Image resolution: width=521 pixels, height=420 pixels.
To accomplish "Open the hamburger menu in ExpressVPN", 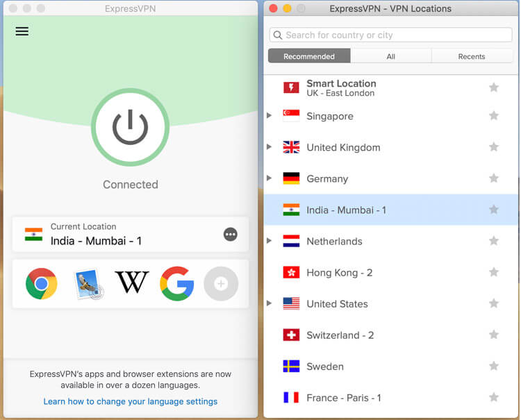I will coord(22,31).
